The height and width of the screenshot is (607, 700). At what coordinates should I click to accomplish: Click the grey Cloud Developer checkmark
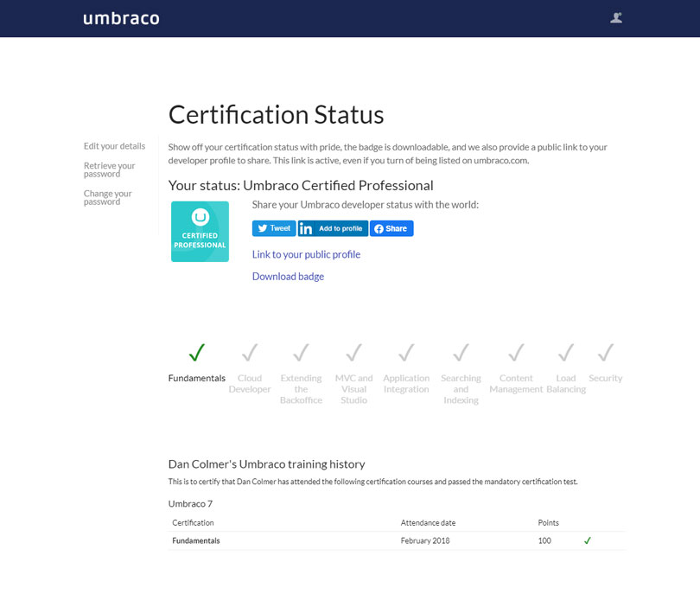point(250,352)
